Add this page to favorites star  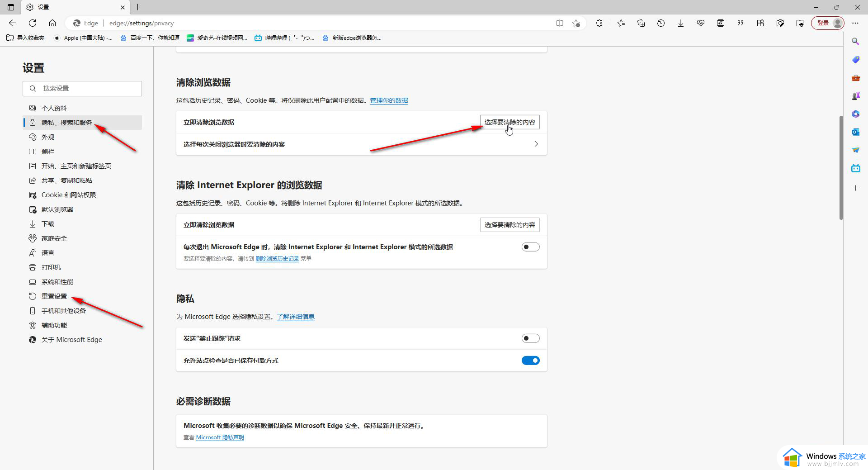point(576,23)
